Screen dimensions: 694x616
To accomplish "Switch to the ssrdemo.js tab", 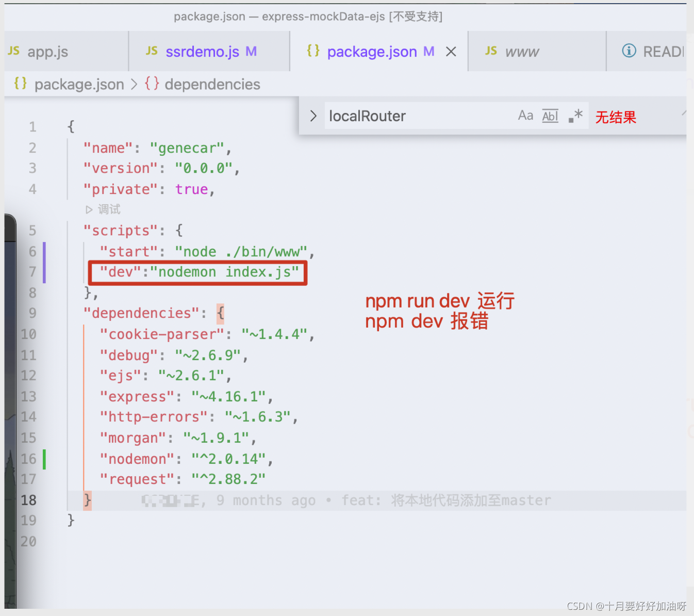I will pos(209,52).
